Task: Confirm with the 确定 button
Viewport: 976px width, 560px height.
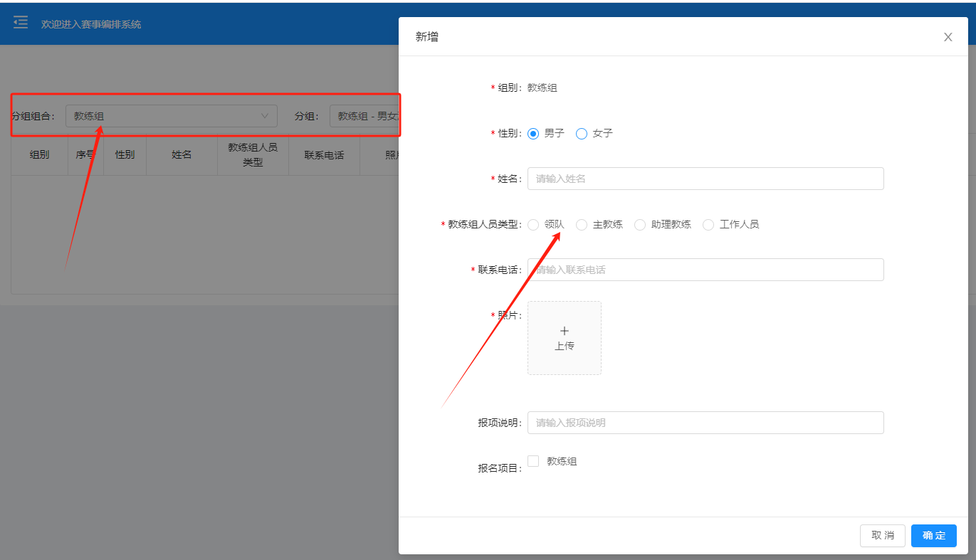Action: [934, 536]
